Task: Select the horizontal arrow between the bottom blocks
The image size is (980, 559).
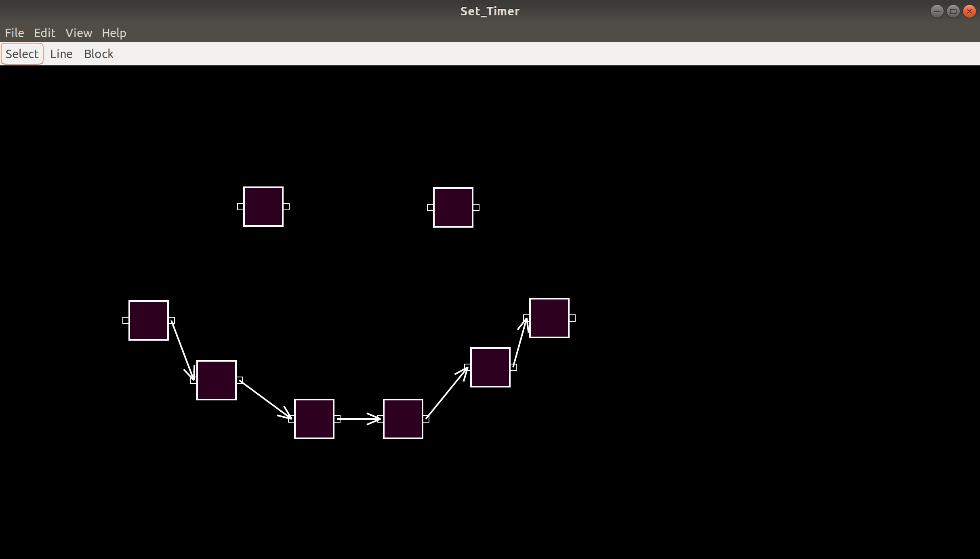Action: pos(359,419)
